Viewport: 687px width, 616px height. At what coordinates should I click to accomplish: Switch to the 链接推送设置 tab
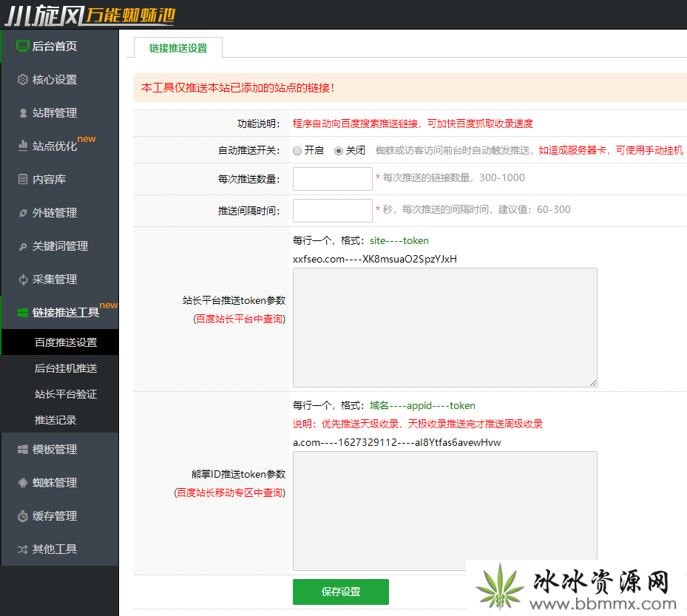pos(178,48)
